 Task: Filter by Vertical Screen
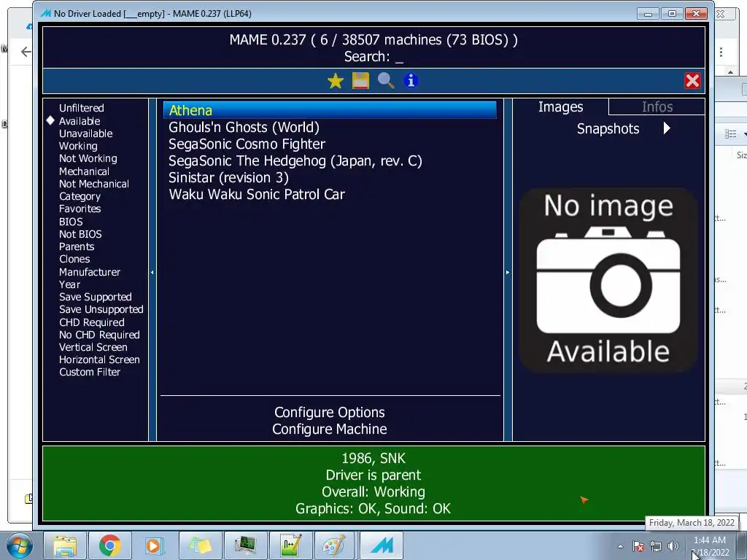click(x=93, y=347)
